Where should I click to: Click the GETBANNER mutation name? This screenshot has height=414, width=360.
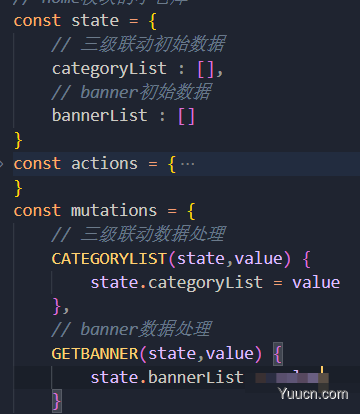95,354
